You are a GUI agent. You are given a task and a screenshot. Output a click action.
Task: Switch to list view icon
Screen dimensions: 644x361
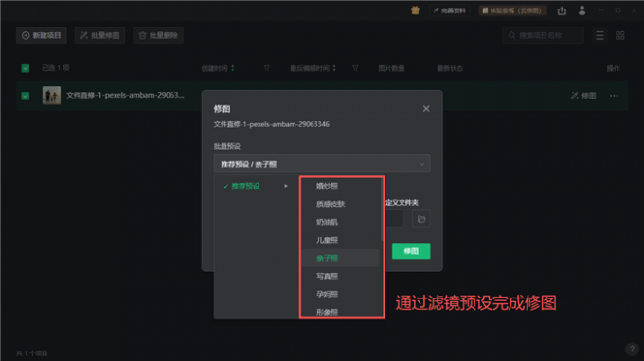click(599, 35)
